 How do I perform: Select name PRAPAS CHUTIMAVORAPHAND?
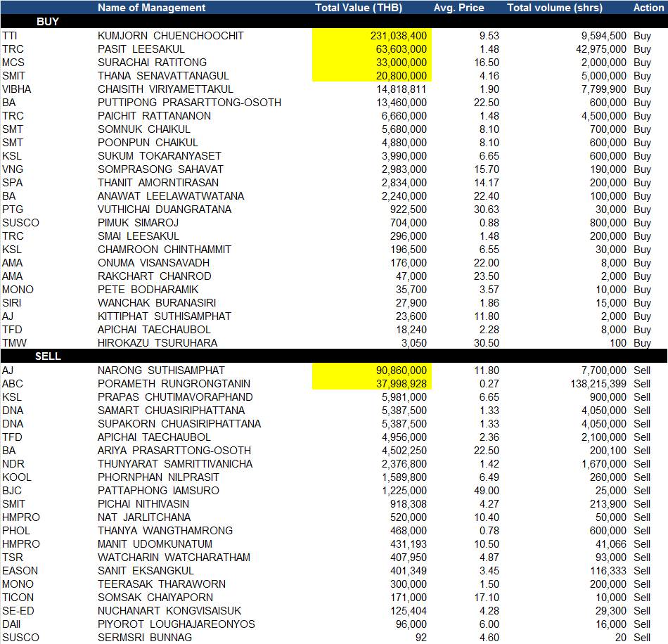[x=175, y=397]
